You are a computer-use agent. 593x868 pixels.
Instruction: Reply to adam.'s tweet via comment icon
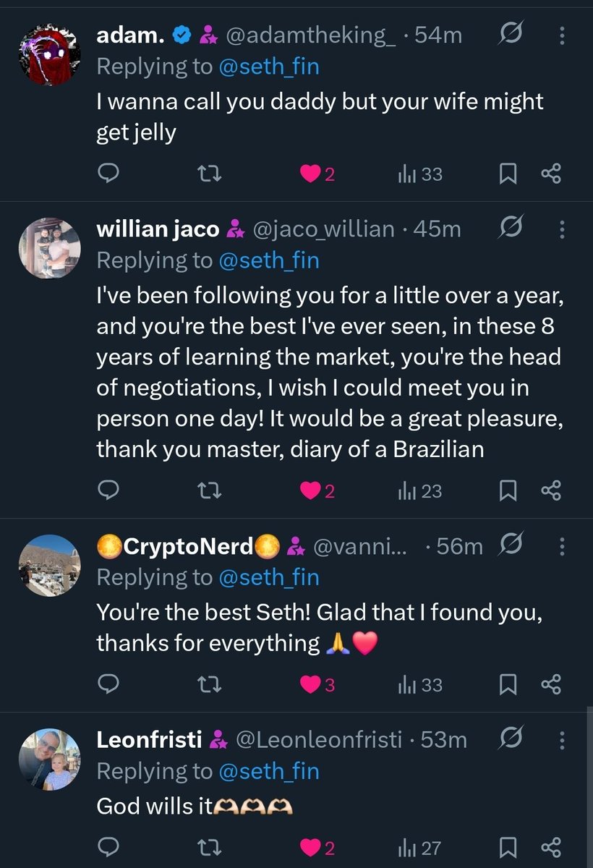(108, 174)
